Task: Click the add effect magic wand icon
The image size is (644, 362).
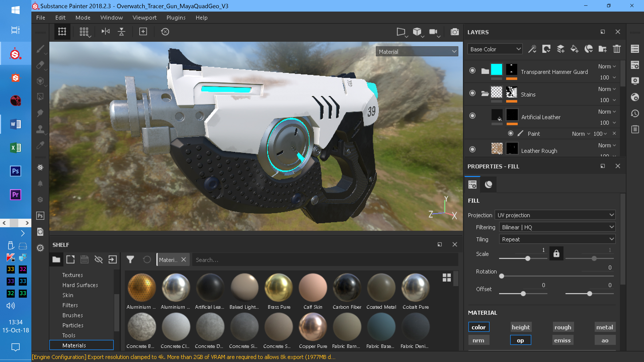Action: pos(532,49)
